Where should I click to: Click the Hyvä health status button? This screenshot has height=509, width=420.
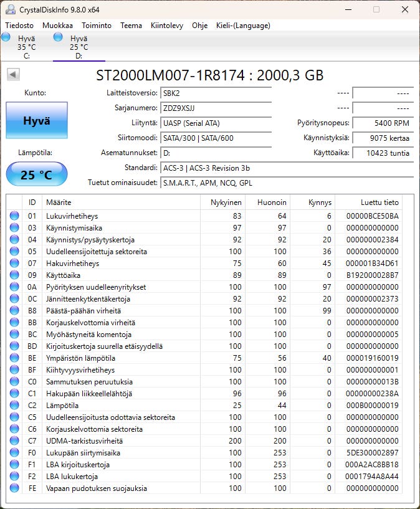tap(36, 121)
